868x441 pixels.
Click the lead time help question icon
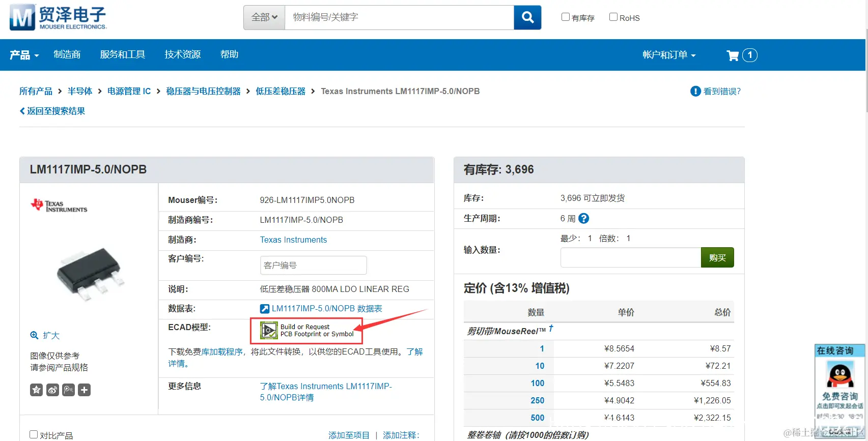584,218
